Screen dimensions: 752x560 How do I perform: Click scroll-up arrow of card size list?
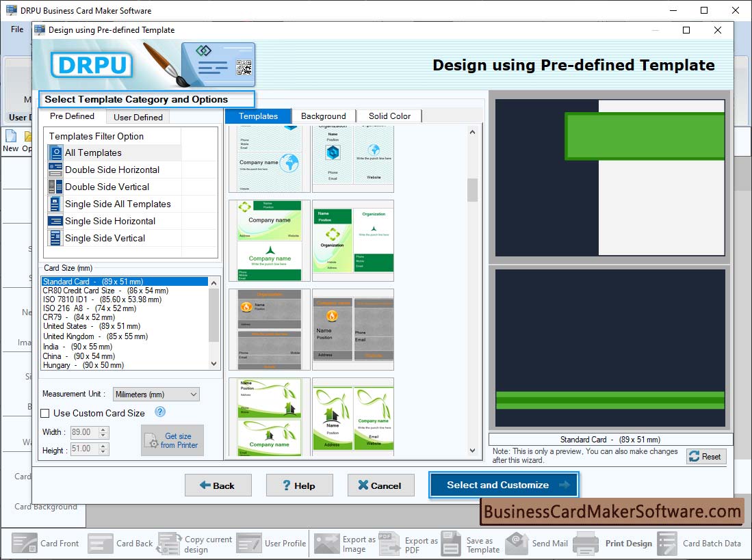click(x=214, y=283)
